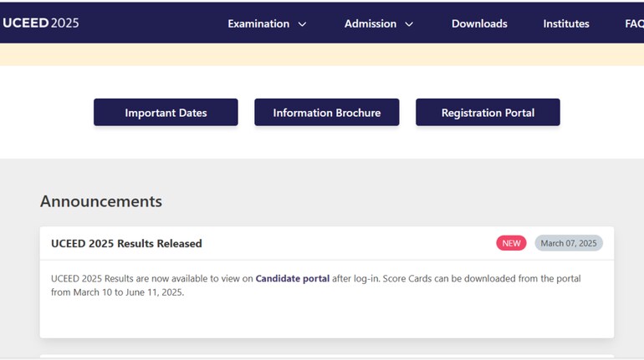The width and height of the screenshot is (644, 360).
Task: Click the Announcements section heading
Action: pos(101,201)
